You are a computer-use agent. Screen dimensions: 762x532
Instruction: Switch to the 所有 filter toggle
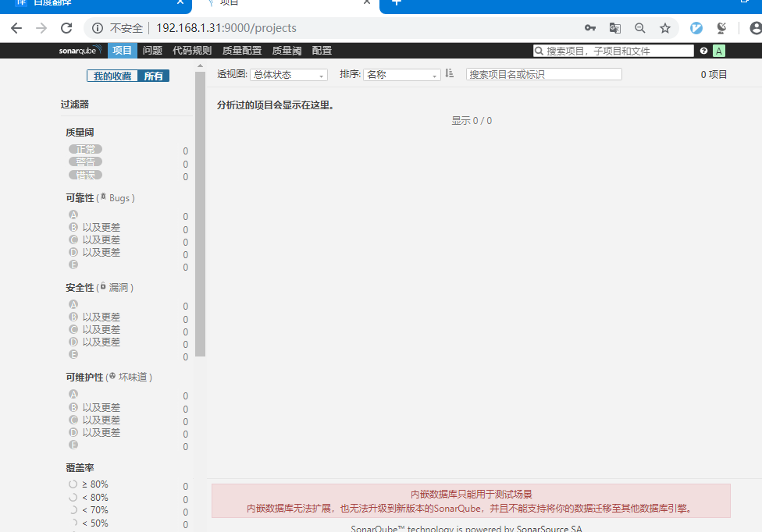coord(154,76)
